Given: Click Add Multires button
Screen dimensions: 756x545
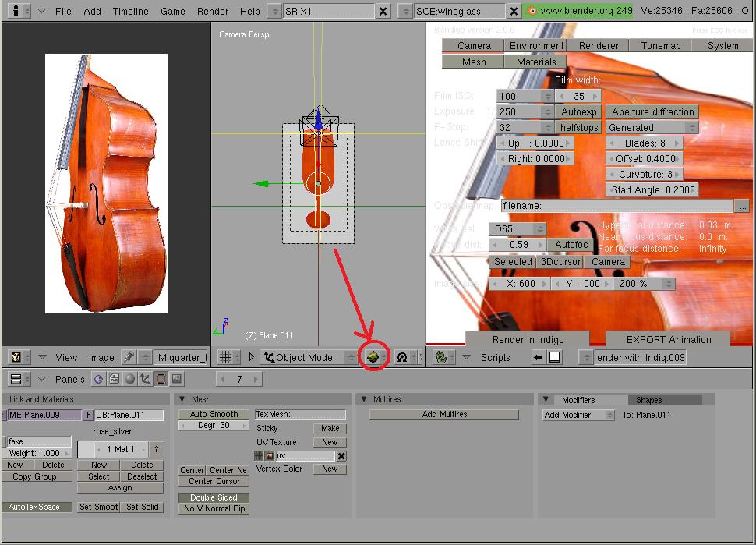Looking at the screenshot, I should [x=444, y=414].
